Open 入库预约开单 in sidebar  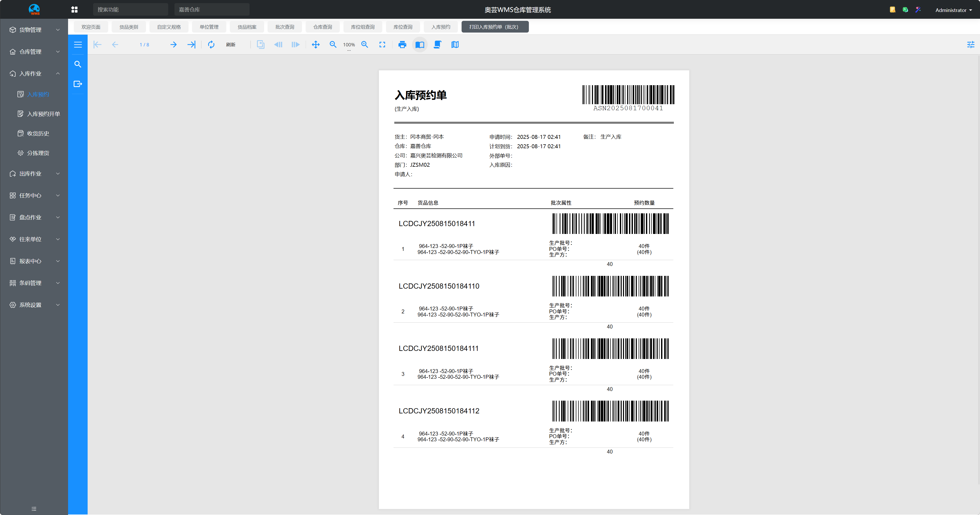coord(43,114)
